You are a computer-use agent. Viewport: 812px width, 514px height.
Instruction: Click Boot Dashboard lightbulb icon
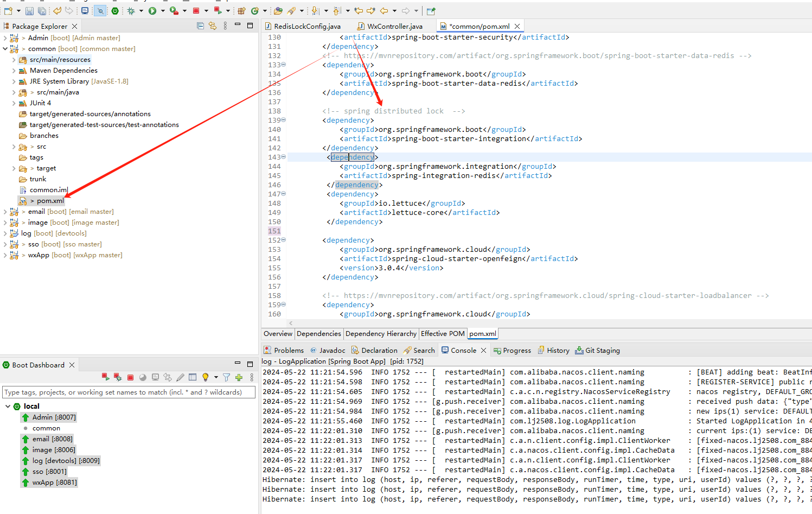click(x=206, y=377)
